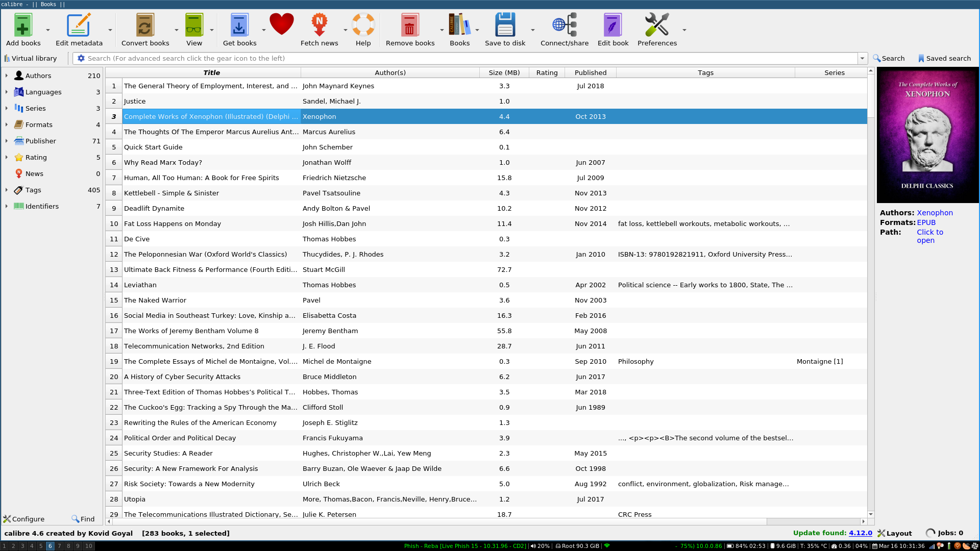Click the Jobs indicator
Viewport: 980px width, 551px height.
[x=944, y=533]
